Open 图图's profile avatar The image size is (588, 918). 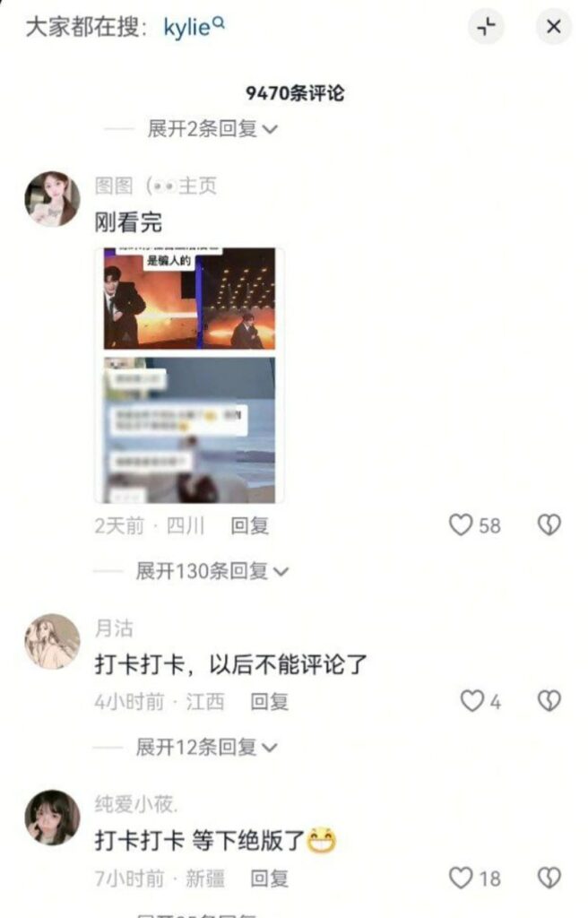[52, 199]
